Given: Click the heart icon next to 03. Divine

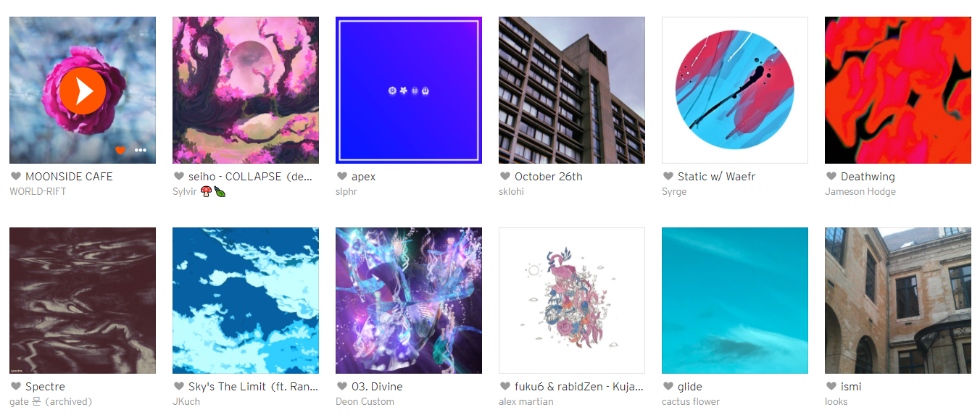Looking at the screenshot, I should click(x=342, y=386).
